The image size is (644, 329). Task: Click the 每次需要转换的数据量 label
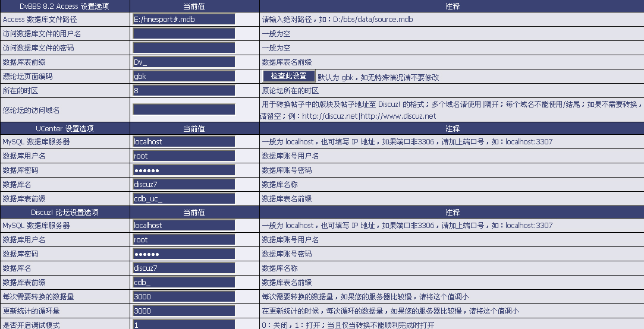click(38, 296)
